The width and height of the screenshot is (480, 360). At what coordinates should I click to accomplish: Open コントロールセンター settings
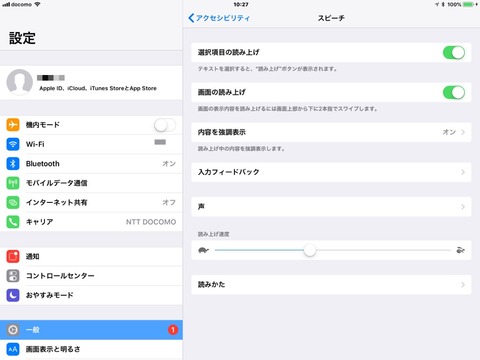(x=91, y=276)
